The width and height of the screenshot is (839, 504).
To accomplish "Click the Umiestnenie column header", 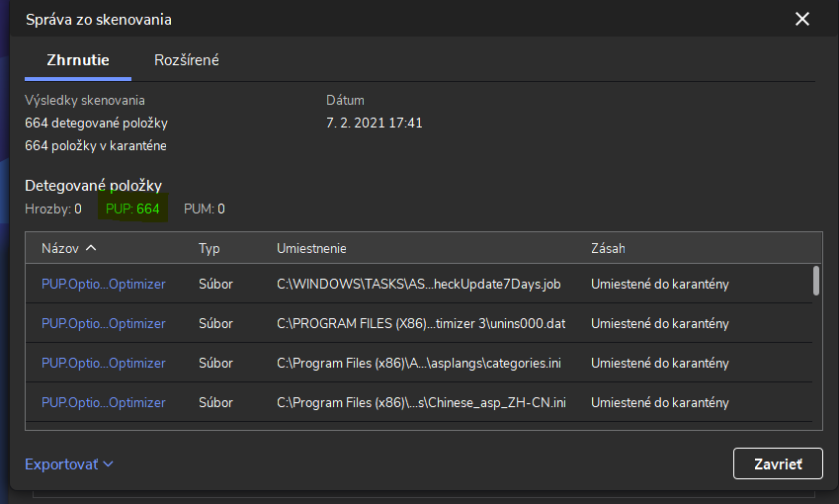I will 311,249.
